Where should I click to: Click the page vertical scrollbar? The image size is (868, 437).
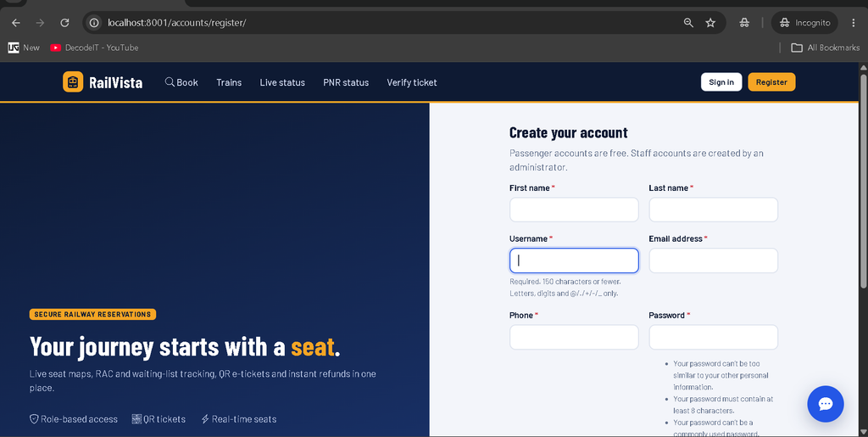coord(862,180)
